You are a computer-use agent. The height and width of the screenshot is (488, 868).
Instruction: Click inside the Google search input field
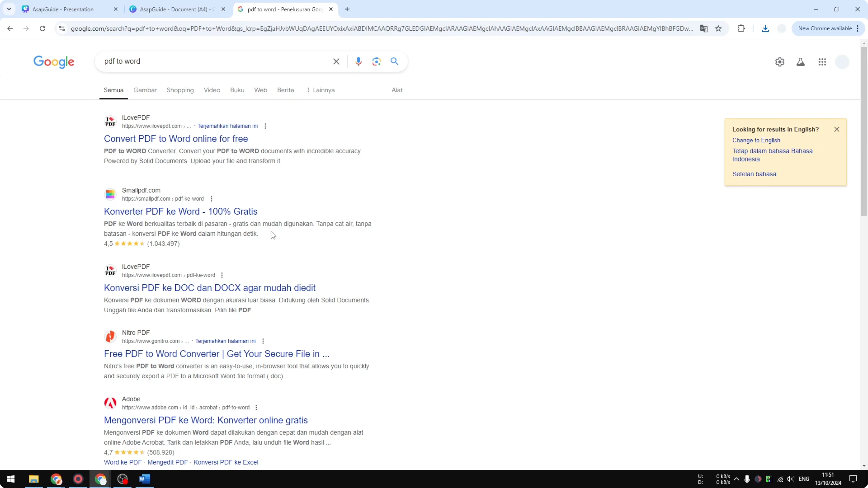(209, 61)
